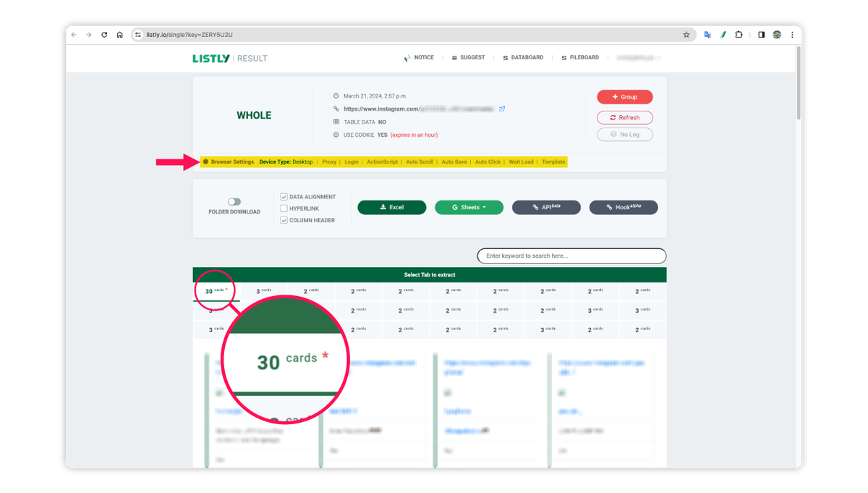Open the external link icon beside Instagram URL
Screen dimensions: 868x493
502,109
